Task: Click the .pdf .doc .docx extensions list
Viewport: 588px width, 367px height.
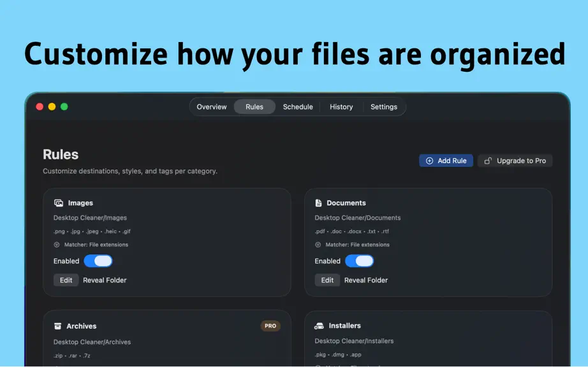Action: pyautogui.click(x=352, y=231)
